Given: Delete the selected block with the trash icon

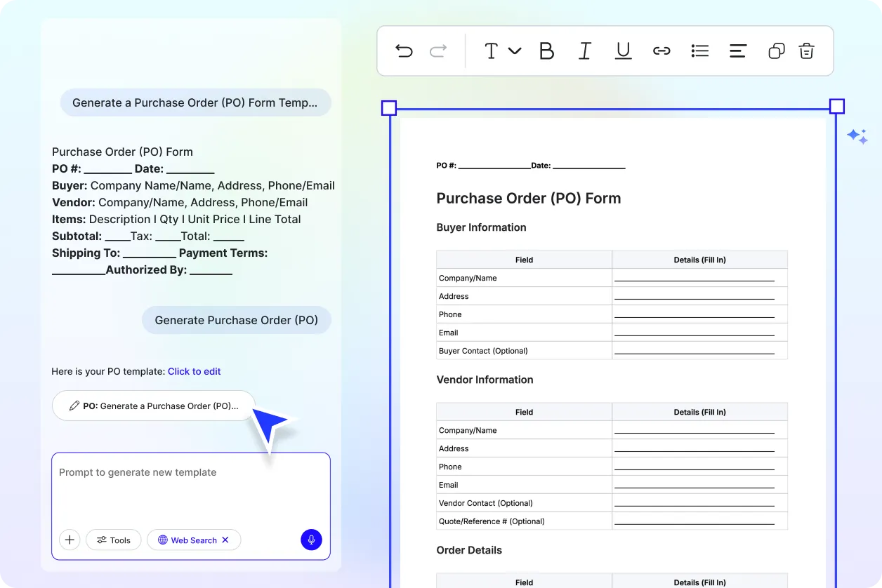Looking at the screenshot, I should [x=807, y=51].
